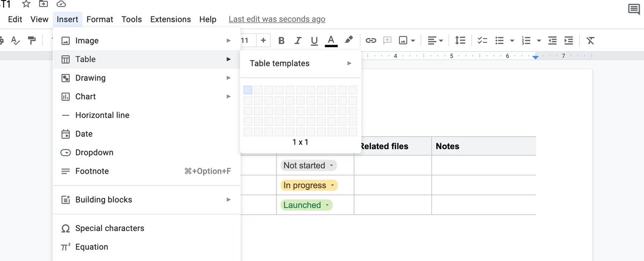Select the paint format tool
Screen dimensions: 644x261
pos(32,40)
